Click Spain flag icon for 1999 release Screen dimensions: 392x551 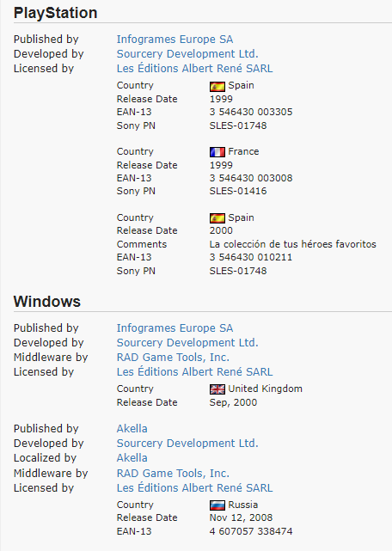[x=217, y=86]
